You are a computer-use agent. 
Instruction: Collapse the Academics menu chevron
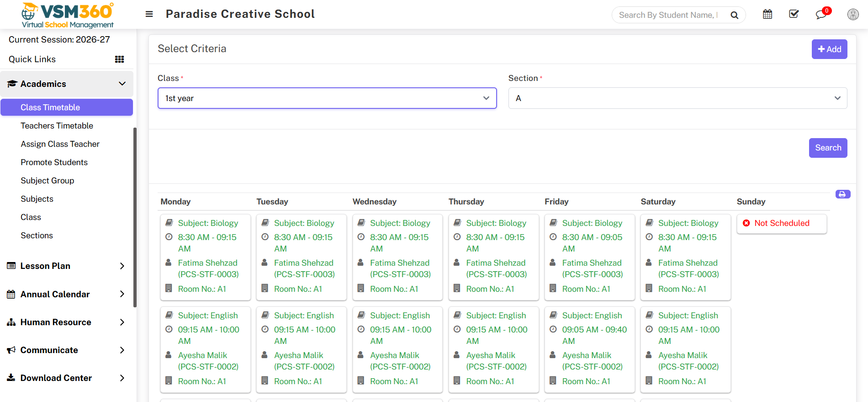[x=122, y=84]
